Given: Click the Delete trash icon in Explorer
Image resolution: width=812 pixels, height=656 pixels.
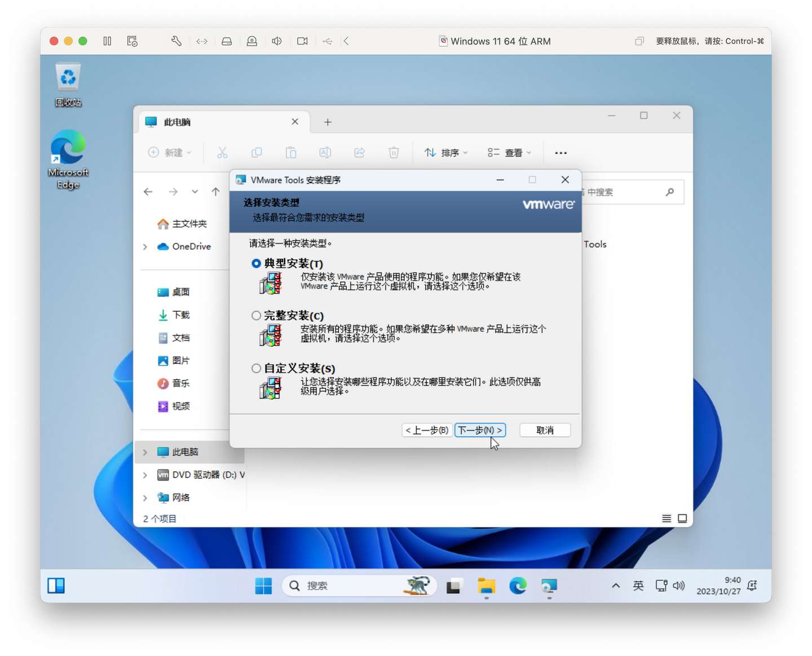Looking at the screenshot, I should 394,153.
